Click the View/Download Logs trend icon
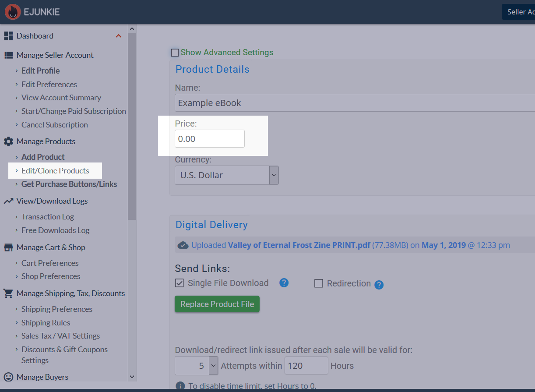The width and height of the screenshot is (535, 392). click(x=8, y=201)
